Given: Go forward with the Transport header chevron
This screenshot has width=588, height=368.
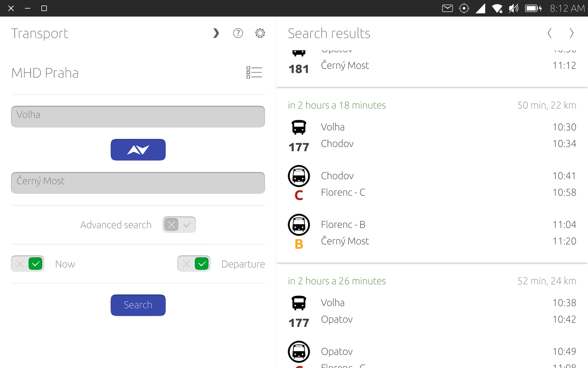Looking at the screenshot, I should click(216, 33).
